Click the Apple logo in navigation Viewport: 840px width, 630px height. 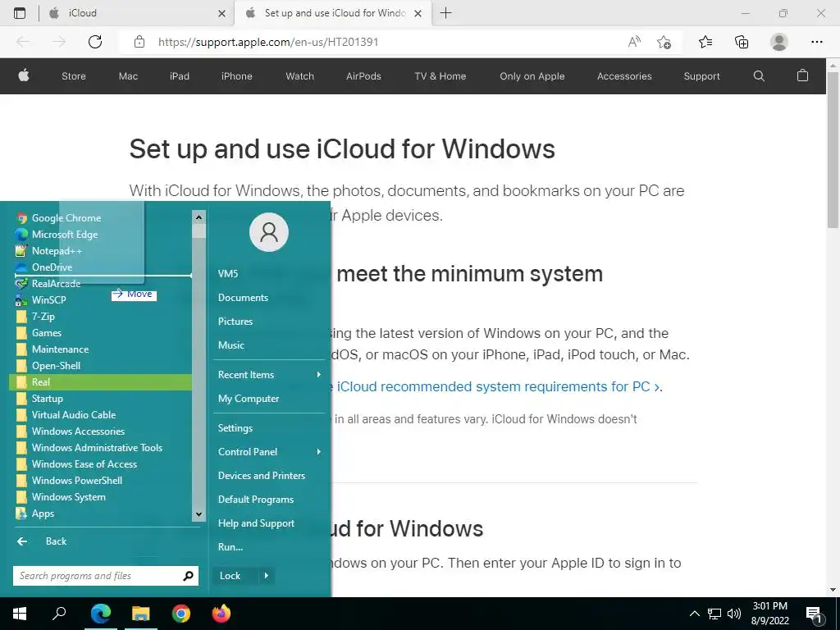point(24,75)
